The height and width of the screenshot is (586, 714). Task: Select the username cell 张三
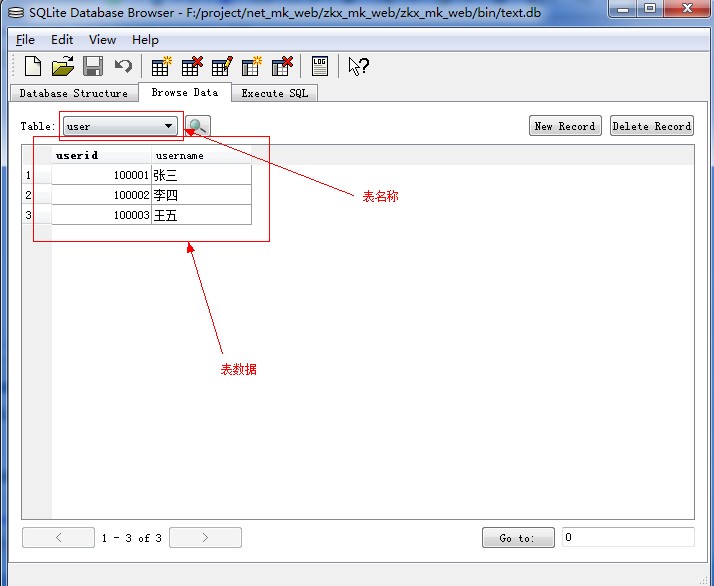[201, 175]
